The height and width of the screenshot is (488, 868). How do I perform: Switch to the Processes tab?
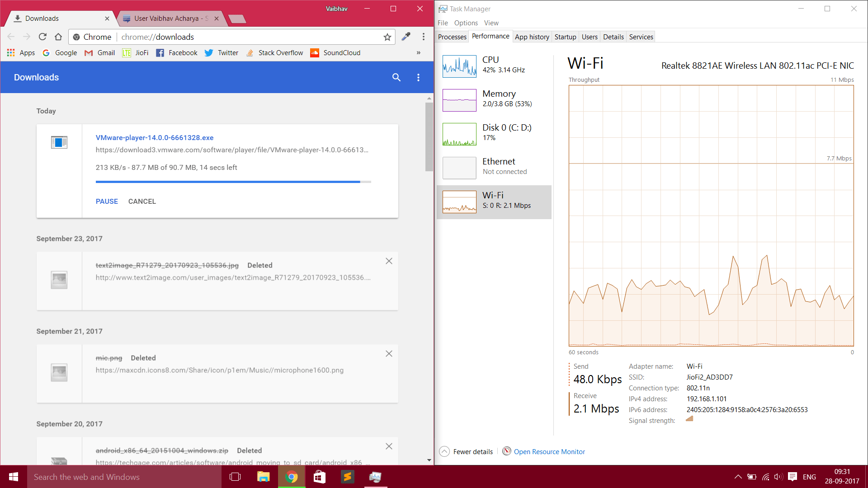pos(452,37)
